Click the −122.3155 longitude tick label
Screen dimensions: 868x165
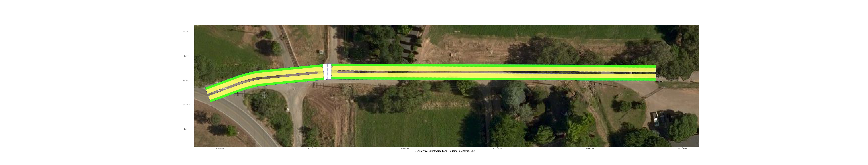[x=590, y=148]
